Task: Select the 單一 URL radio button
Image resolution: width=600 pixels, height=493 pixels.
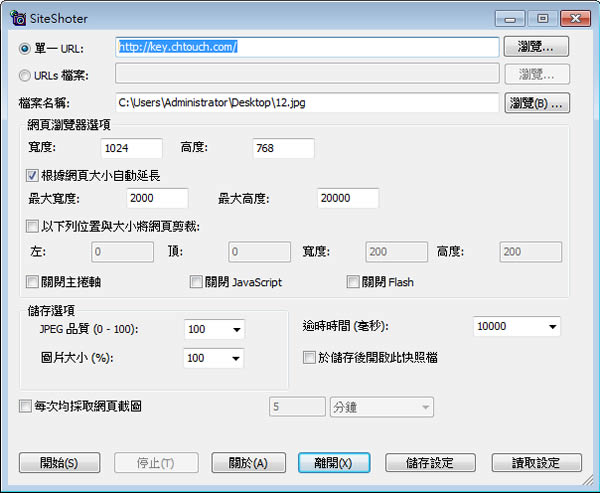Action: tap(24, 49)
